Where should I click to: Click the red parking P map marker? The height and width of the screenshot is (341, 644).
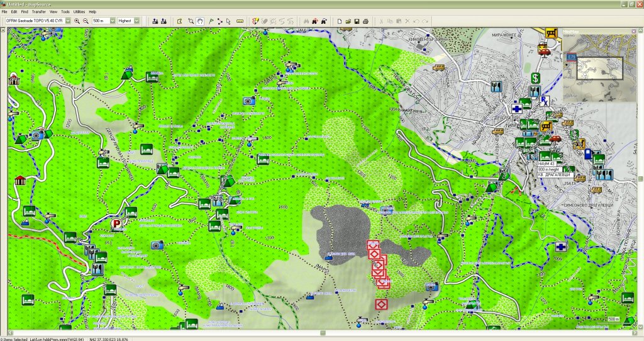pos(116,223)
